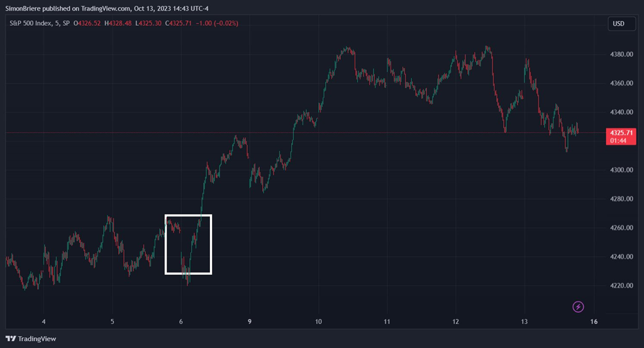The height and width of the screenshot is (348, 644).
Task: Click the open value O4326.52 in legend
Action: click(88, 23)
